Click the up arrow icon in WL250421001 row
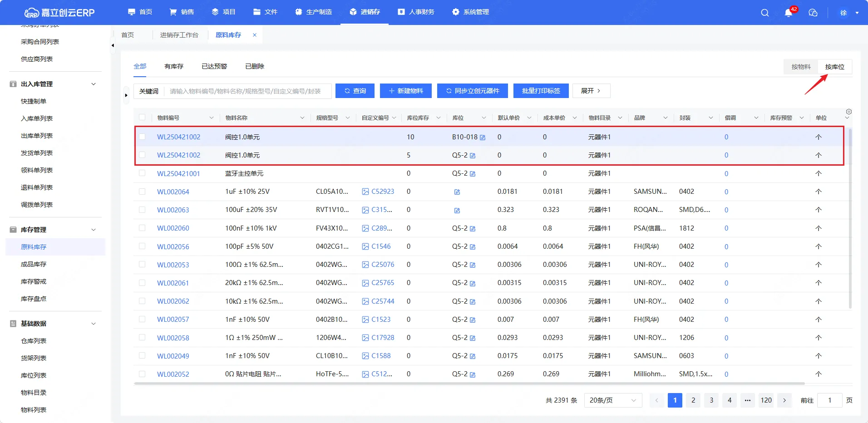 pyautogui.click(x=819, y=173)
